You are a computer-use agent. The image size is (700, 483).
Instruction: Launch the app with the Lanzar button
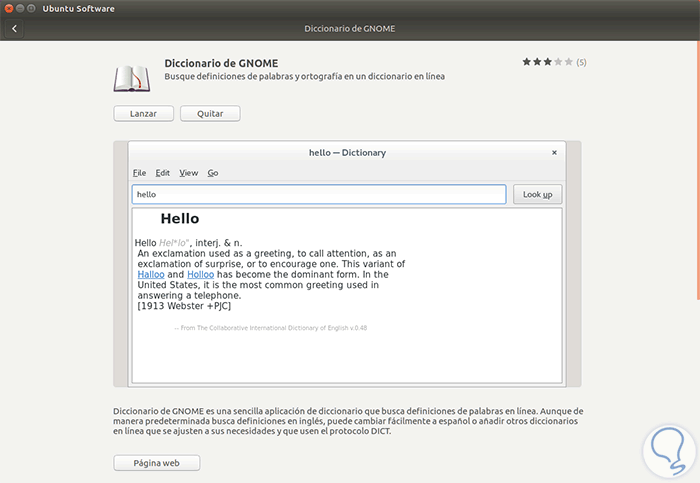point(143,113)
